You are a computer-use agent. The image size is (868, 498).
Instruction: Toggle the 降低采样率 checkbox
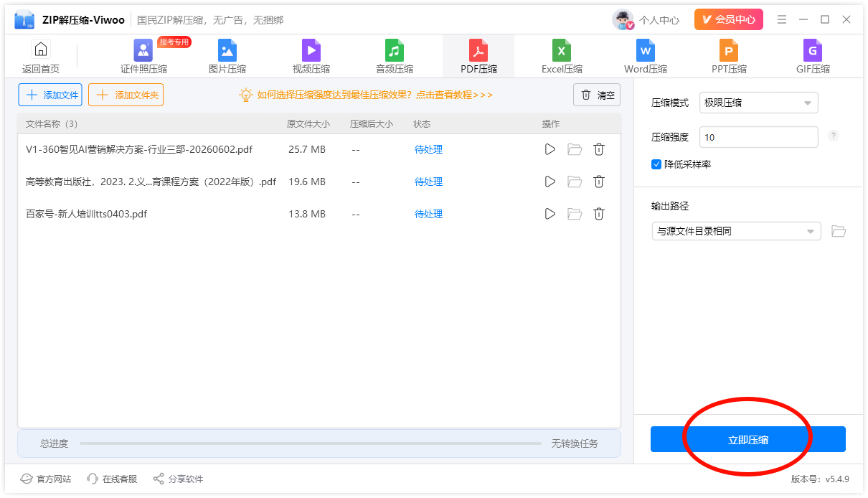[x=656, y=164]
